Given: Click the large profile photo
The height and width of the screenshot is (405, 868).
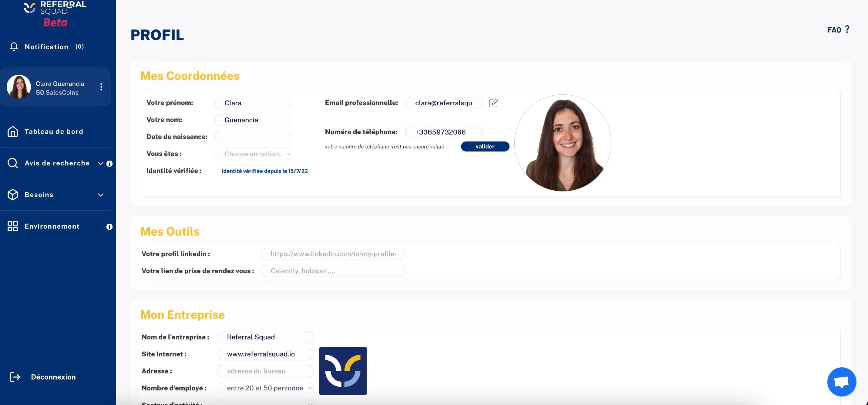Looking at the screenshot, I should (x=563, y=143).
